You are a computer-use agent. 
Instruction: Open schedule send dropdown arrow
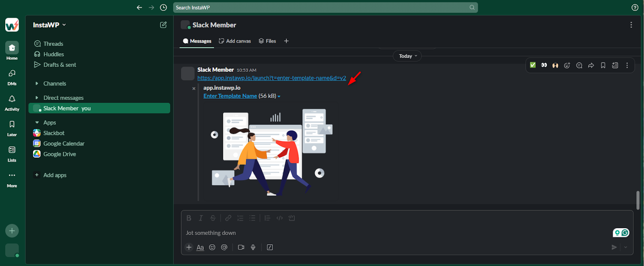point(625,247)
